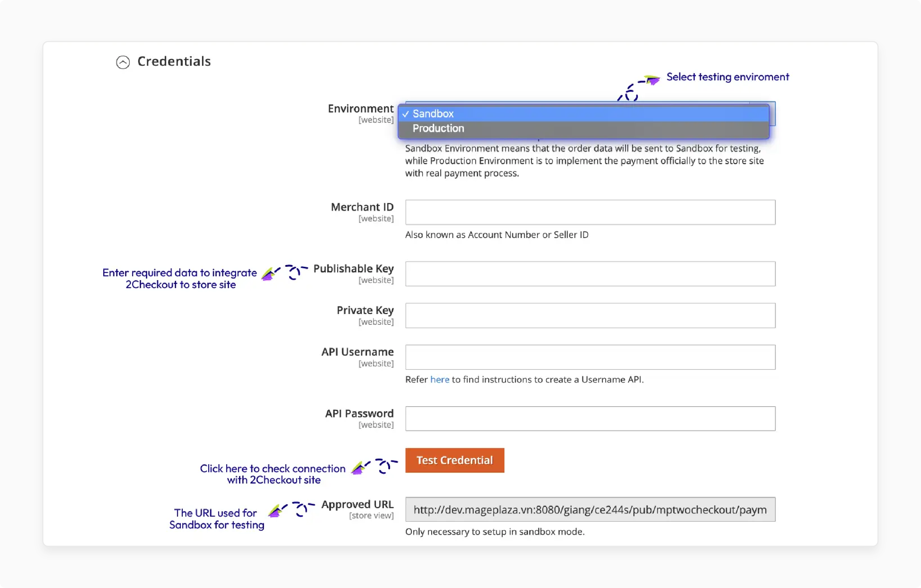Click the Merchant ID label

362,207
